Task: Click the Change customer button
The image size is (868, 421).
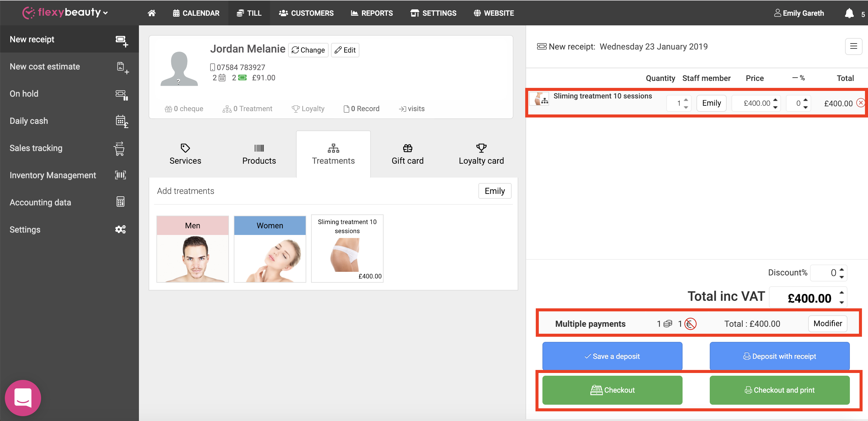Action: (308, 50)
